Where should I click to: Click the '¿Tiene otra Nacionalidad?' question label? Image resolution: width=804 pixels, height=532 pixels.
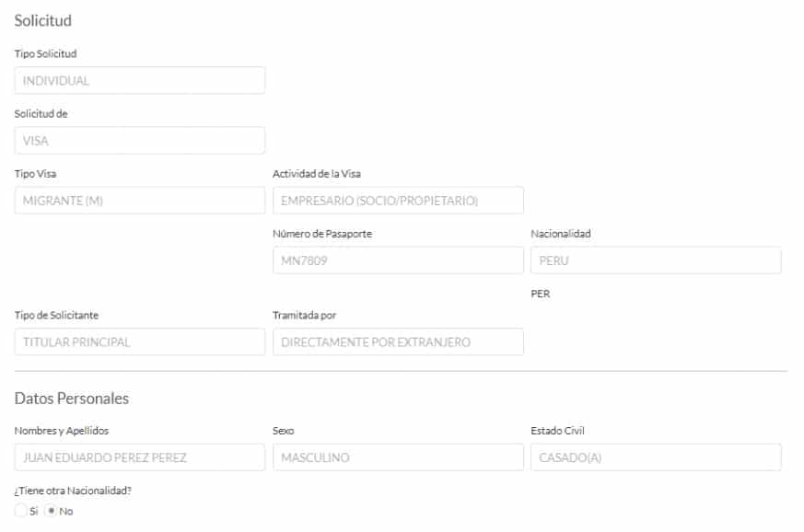click(73, 491)
